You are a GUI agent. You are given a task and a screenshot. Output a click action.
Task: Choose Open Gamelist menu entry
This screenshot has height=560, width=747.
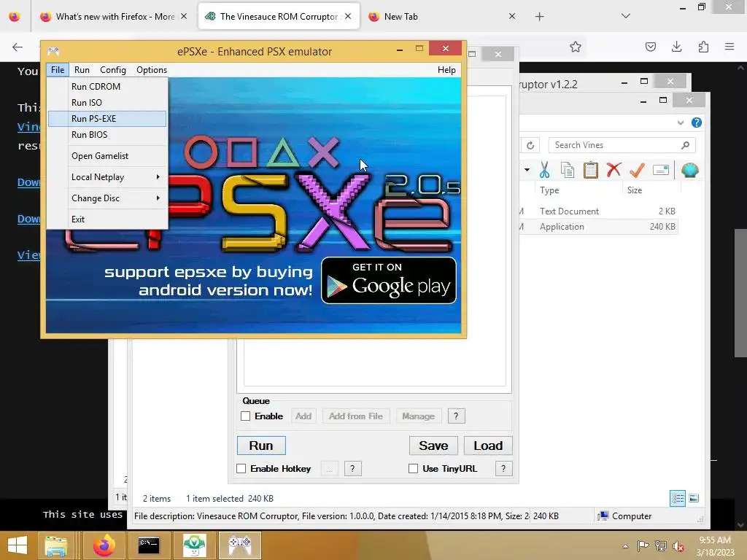tap(107, 156)
